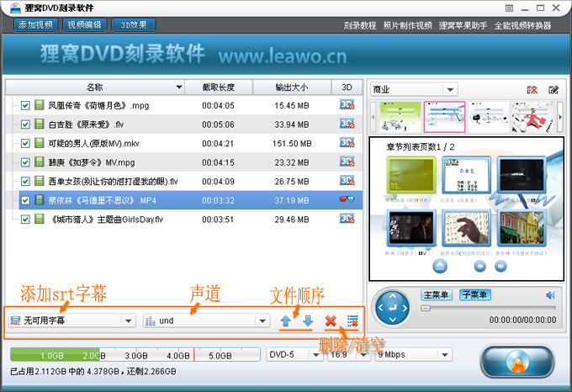Click the disc capacity usage bar
The height and width of the screenshot is (392, 572).
(135, 354)
